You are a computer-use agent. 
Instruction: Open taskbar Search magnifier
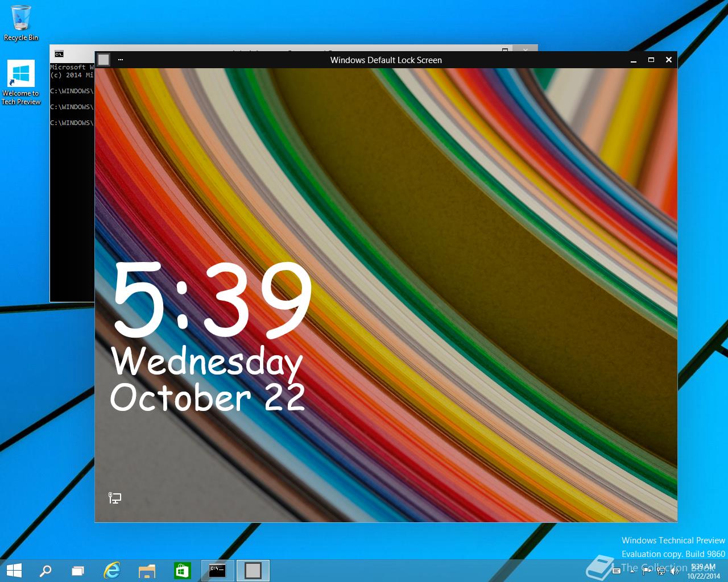coord(45,570)
